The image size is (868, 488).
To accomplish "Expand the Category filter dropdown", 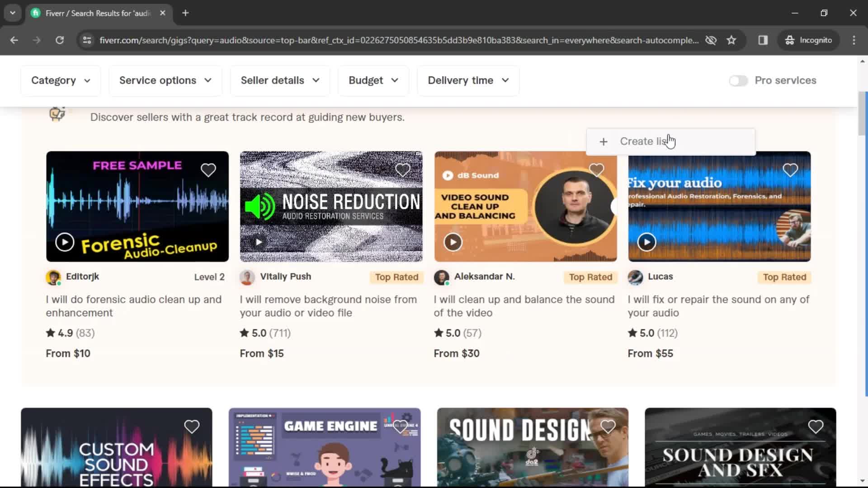I will click(61, 80).
